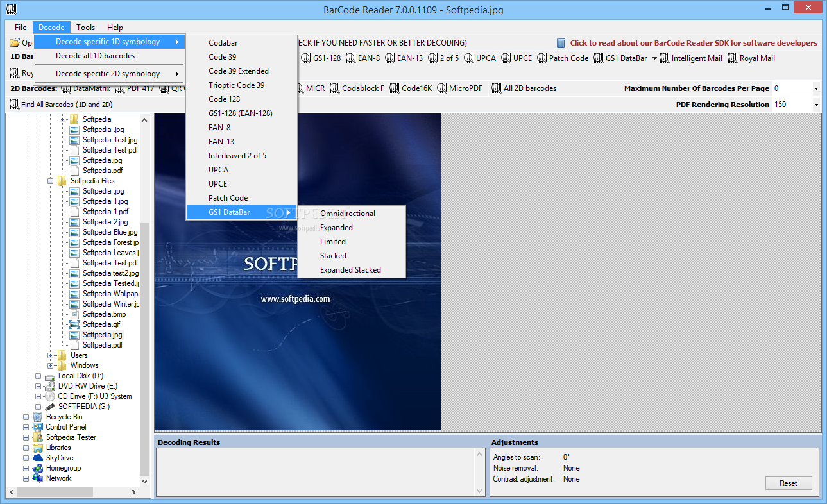Click the UPCE barcode toolbar icon
The width and height of the screenshot is (827, 504).
[x=506, y=58]
